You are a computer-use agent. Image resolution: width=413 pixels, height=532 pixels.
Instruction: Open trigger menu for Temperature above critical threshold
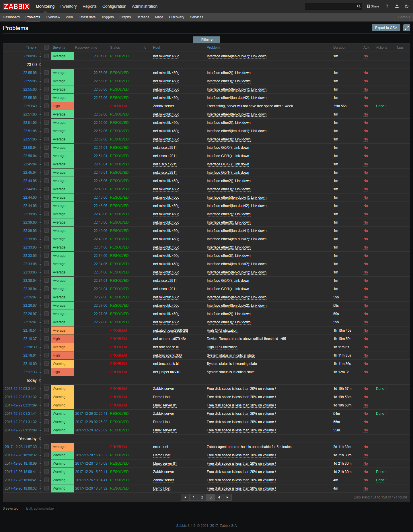tap(246, 339)
